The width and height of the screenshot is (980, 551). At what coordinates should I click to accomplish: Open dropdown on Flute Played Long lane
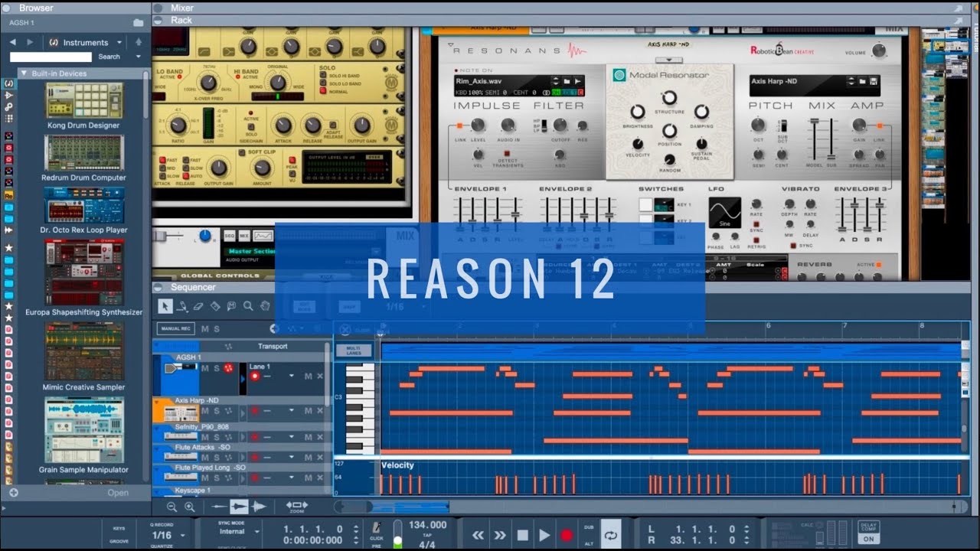coord(291,477)
